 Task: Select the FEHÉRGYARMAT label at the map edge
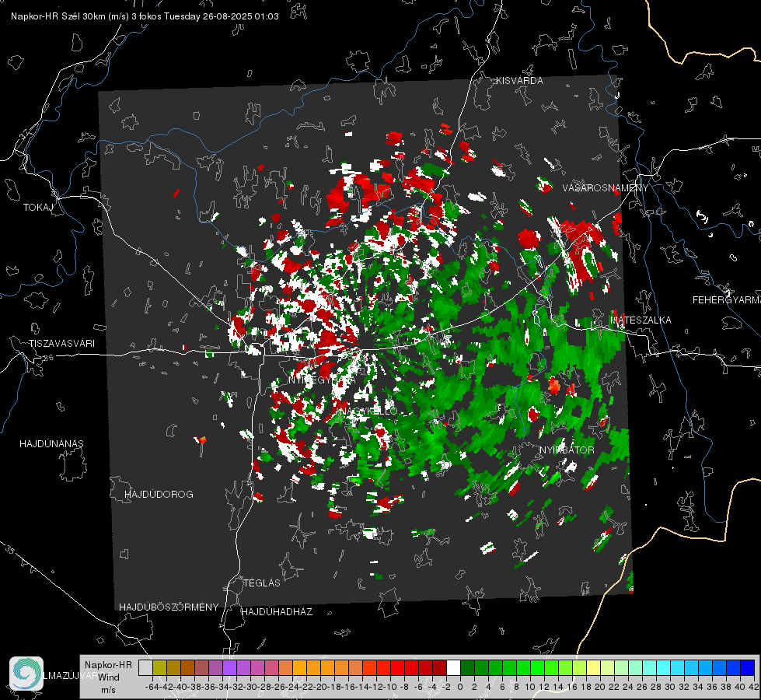pyautogui.click(x=726, y=300)
